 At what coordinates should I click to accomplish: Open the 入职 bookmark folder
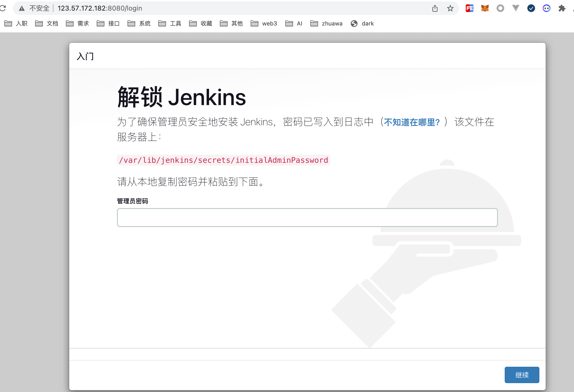coord(16,24)
